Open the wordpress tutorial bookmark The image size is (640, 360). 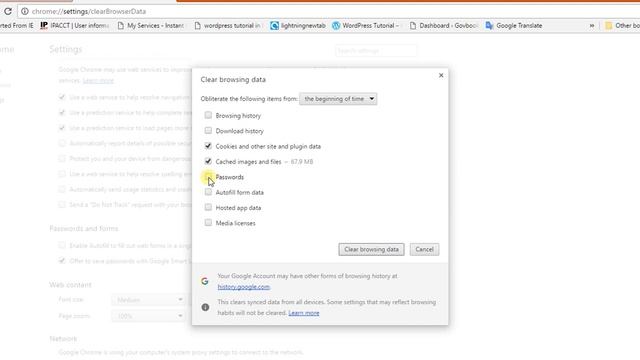tap(227, 26)
